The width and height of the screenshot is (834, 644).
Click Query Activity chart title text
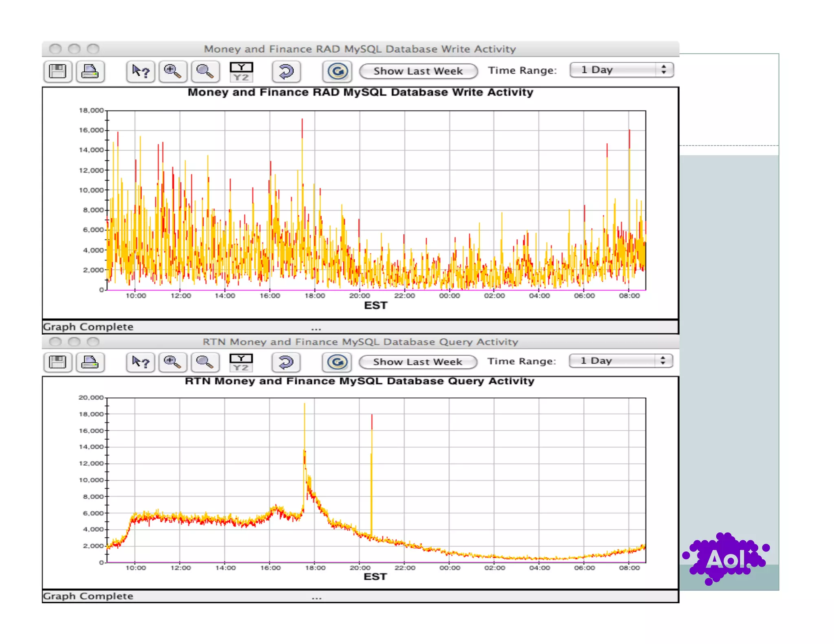(360, 381)
